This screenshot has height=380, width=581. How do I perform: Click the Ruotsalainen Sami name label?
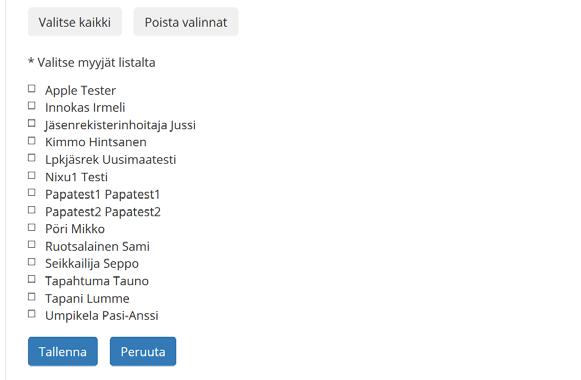tap(97, 246)
